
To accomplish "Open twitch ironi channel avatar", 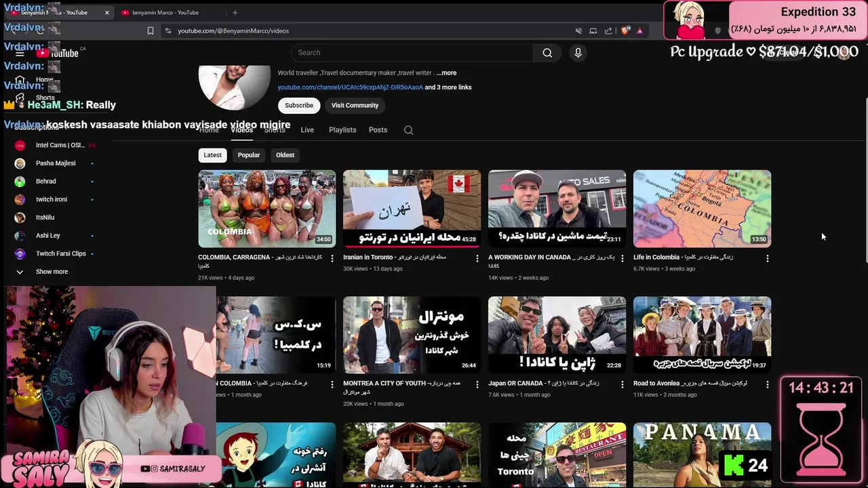I will click(20, 199).
